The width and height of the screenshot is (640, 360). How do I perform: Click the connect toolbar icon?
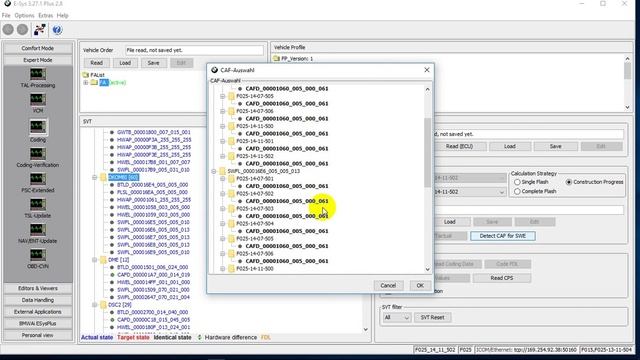40,30
